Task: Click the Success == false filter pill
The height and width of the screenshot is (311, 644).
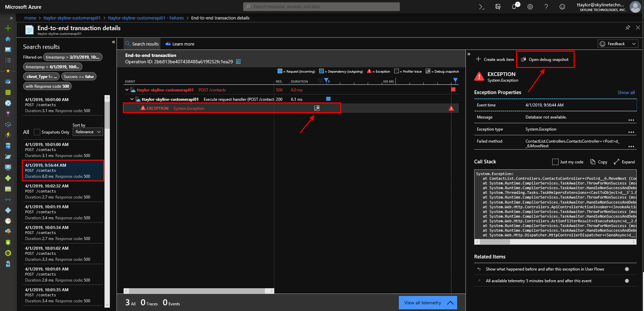Action: 79,77
